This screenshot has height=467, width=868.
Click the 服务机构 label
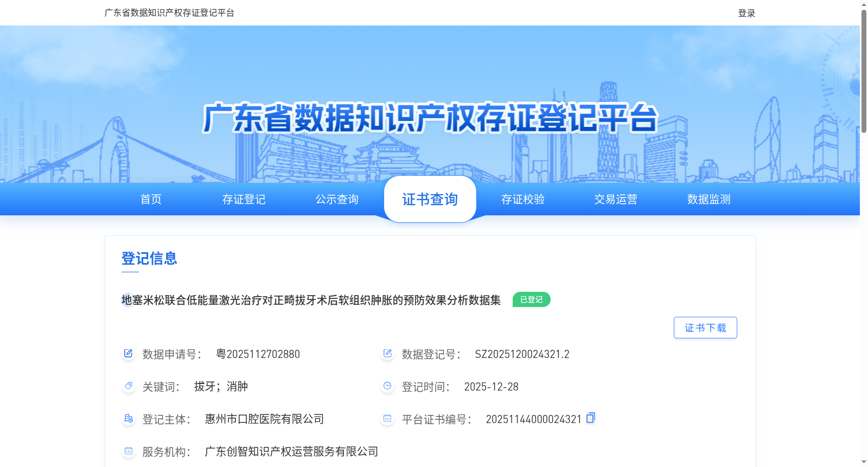[x=166, y=452]
